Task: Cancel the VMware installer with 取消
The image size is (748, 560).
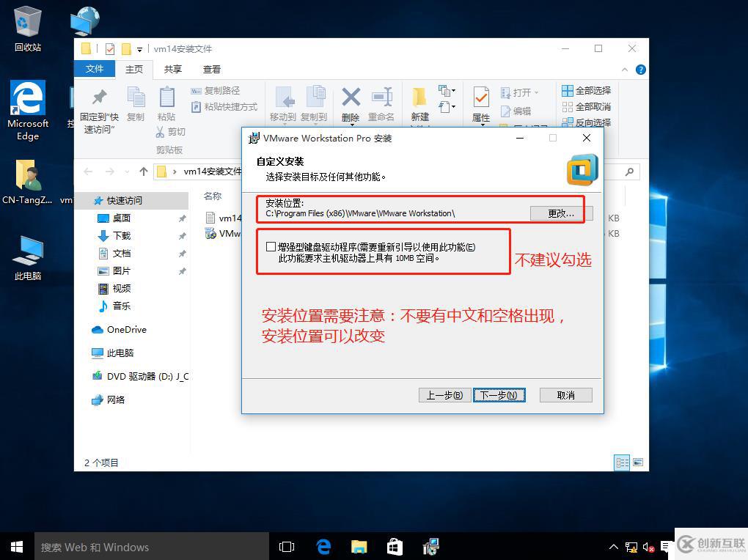Action: [565, 395]
